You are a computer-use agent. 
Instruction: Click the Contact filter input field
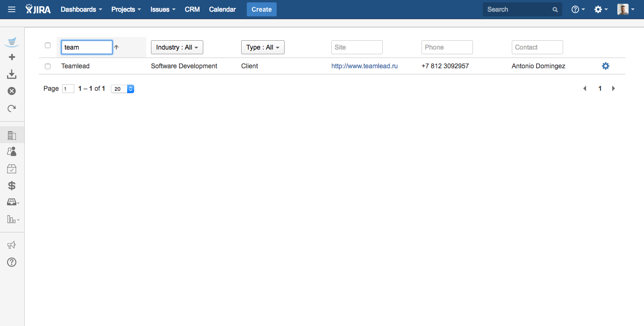coord(537,47)
